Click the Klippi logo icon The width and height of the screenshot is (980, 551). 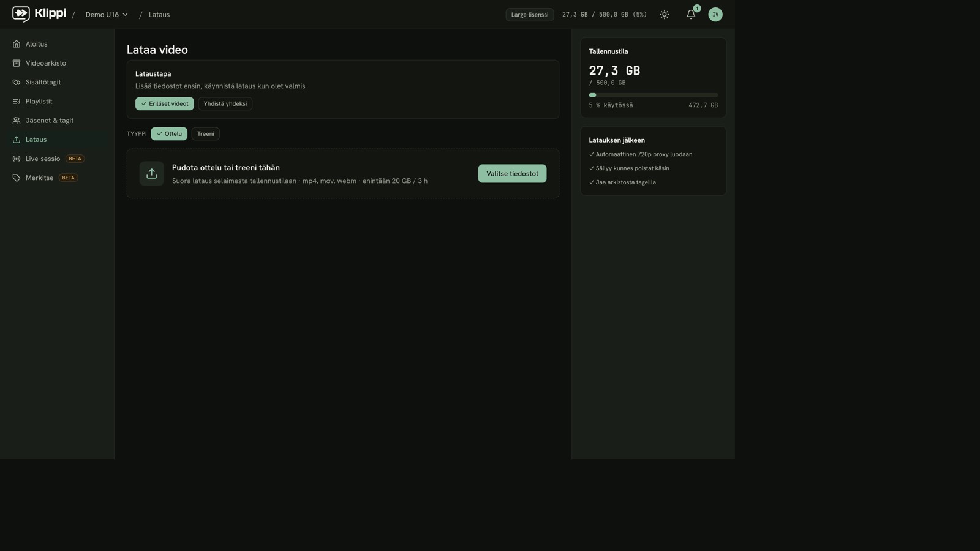(21, 14)
